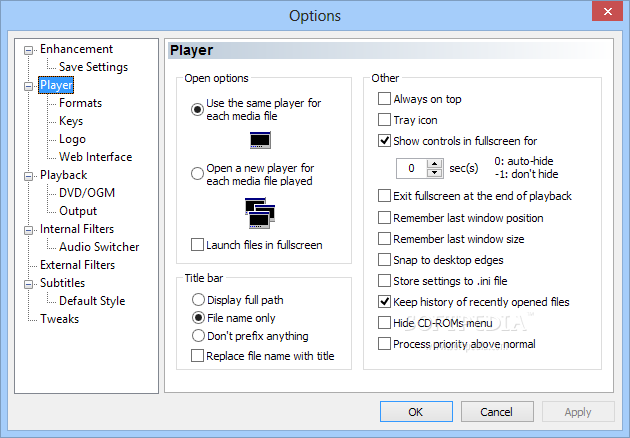Enable Always on top checkbox
Screen dimensions: 630x438
pyautogui.click(x=384, y=98)
